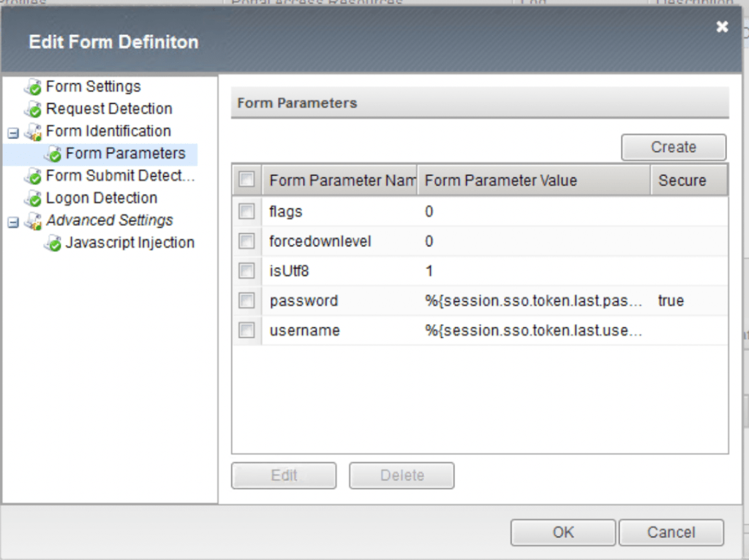
Task: Toggle the select-all header checkbox
Action: coord(246,180)
